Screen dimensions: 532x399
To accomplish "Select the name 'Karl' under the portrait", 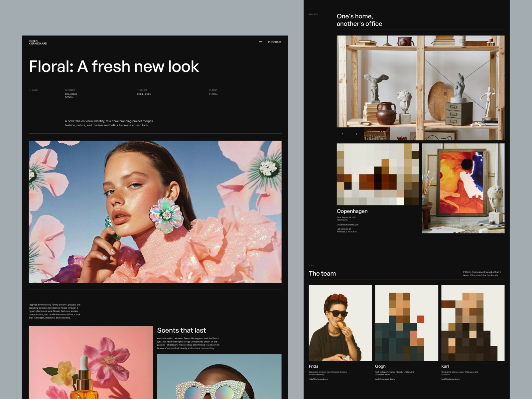I will [x=445, y=366].
